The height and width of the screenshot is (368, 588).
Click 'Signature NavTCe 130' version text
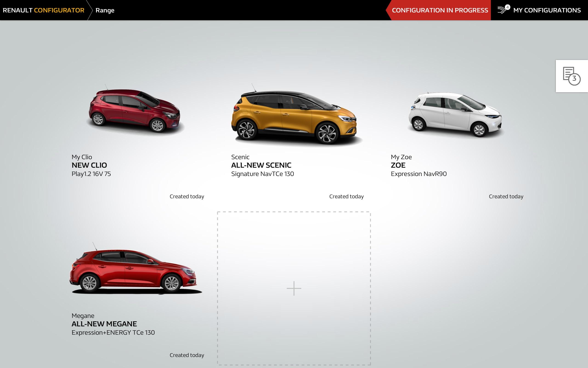[262, 174]
